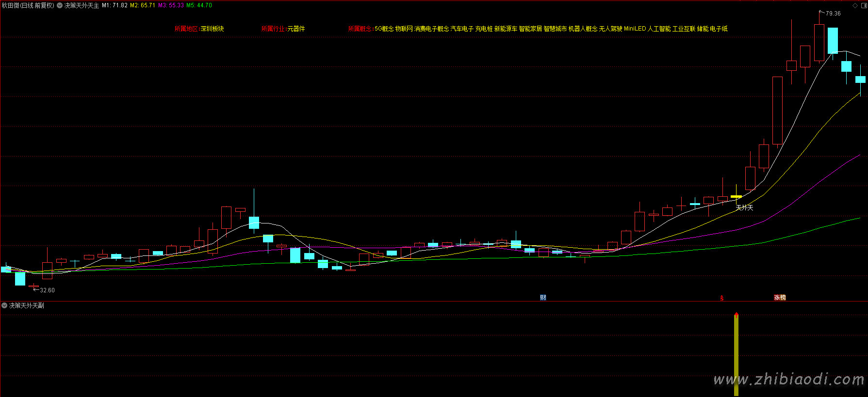Click the magenta M3: 55.33 value
The width and height of the screenshot is (868, 397).
pos(171,5)
